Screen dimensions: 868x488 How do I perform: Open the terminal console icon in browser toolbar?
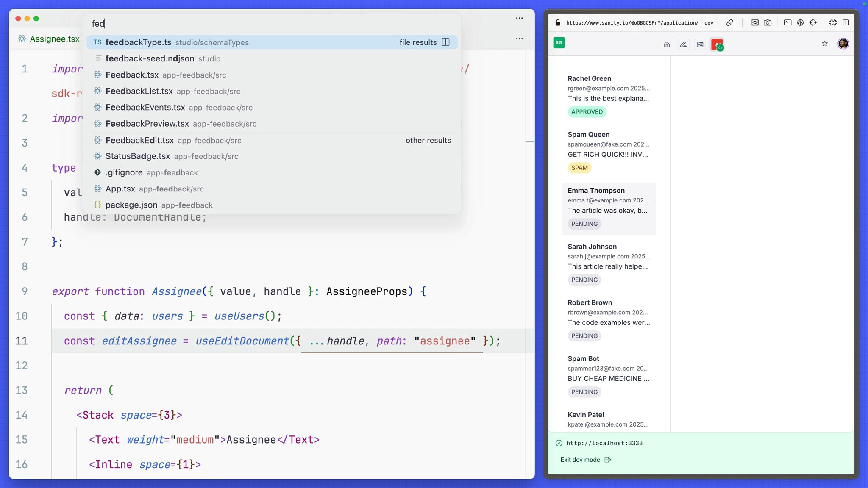[787, 23]
